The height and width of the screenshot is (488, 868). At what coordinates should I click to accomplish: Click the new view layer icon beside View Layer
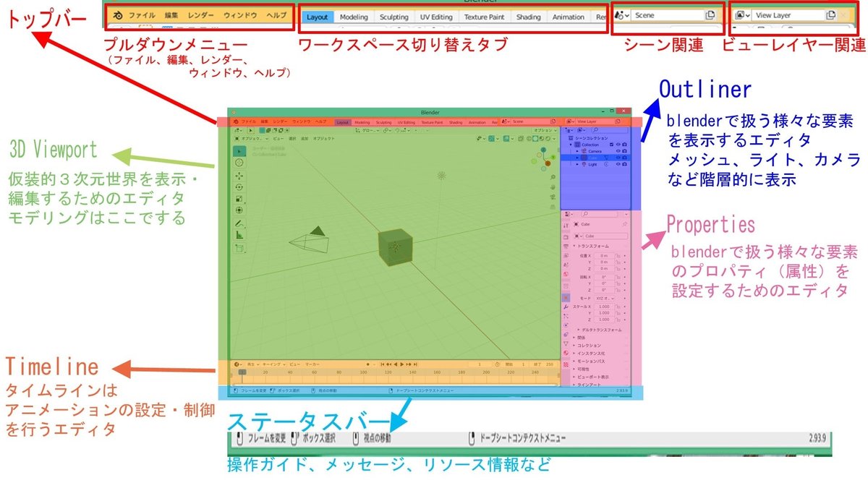pyautogui.click(x=831, y=15)
